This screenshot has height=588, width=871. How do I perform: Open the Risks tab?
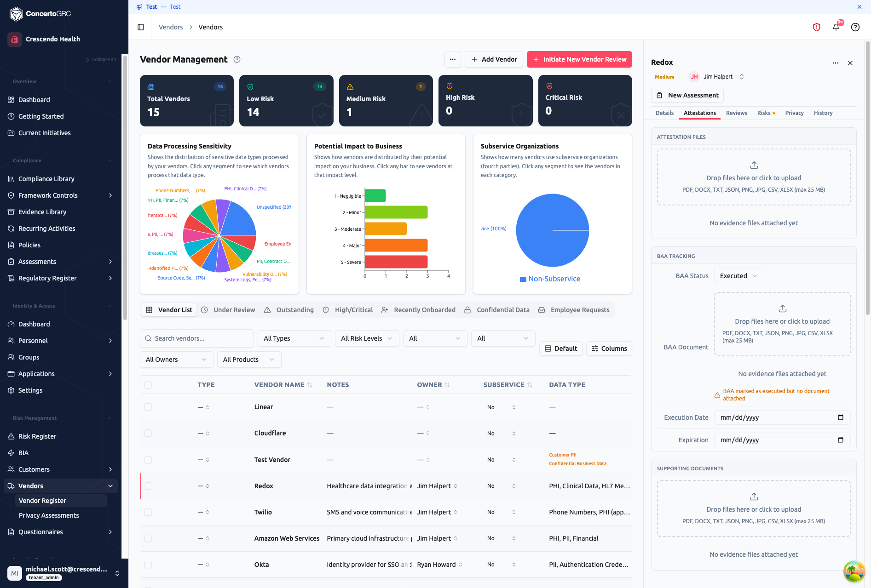(766, 113)
